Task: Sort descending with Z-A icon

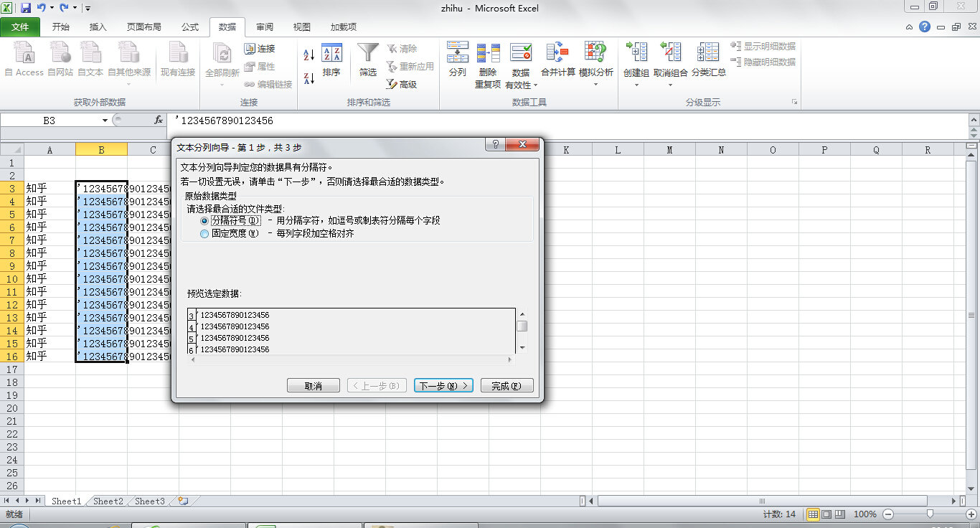Action: tap(309, 78)
